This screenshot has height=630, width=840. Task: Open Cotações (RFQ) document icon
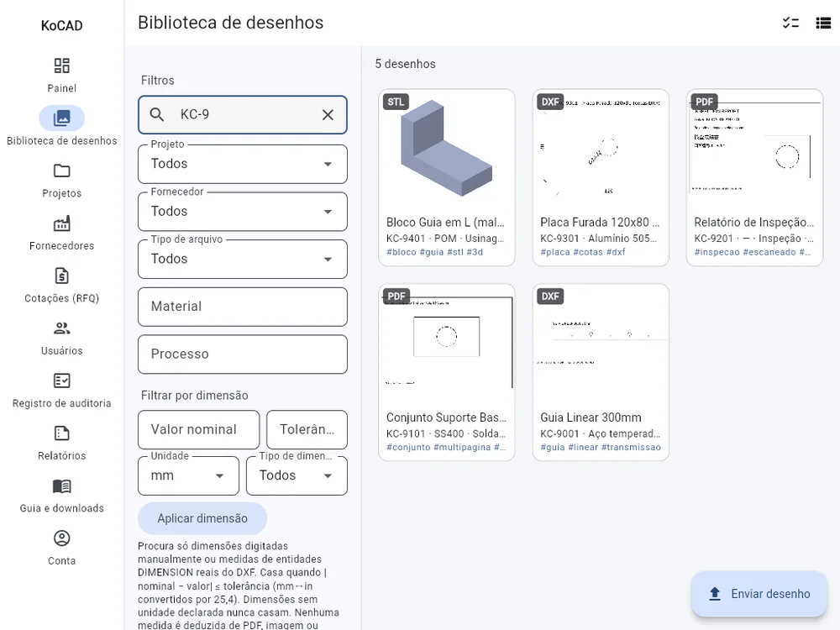[61, 276]
